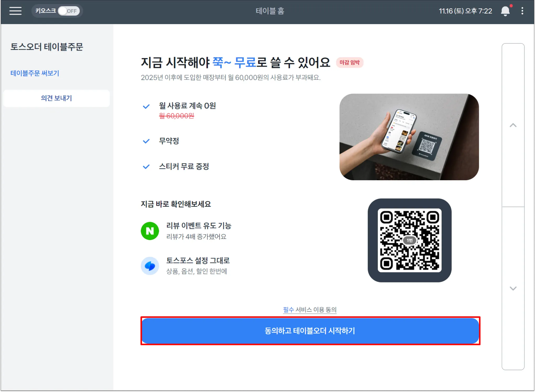Click the checkmark beside 월 사용료 계속 0원

[x=146, y=106]
